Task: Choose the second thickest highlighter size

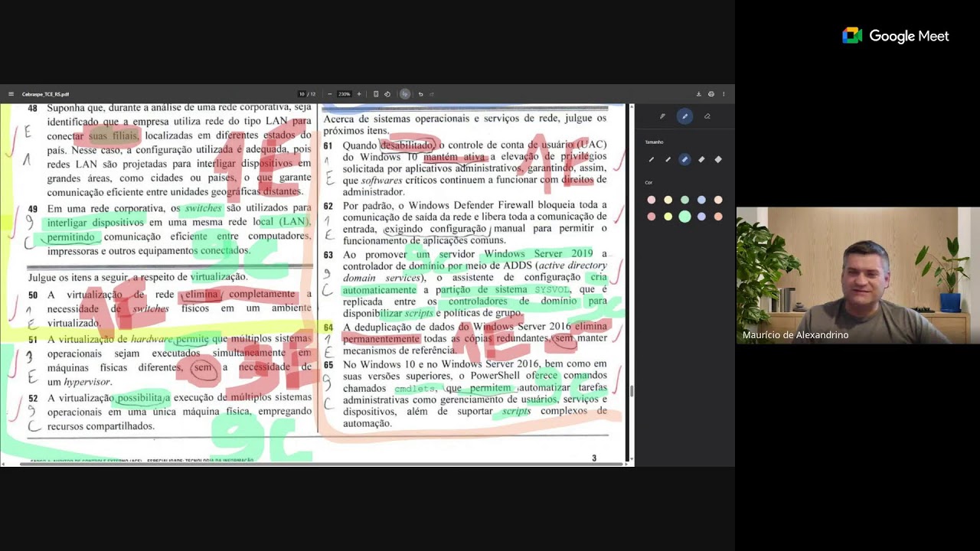Action: point(701,159)
